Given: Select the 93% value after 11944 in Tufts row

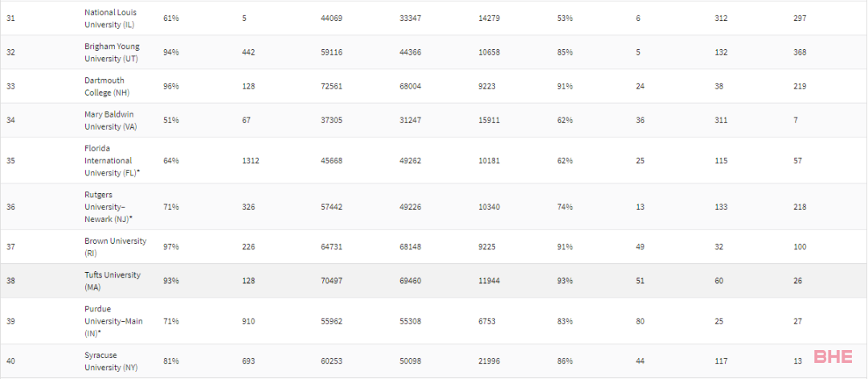Looking at the screenshot, I should pyautogui.click(x=565, y=281).
